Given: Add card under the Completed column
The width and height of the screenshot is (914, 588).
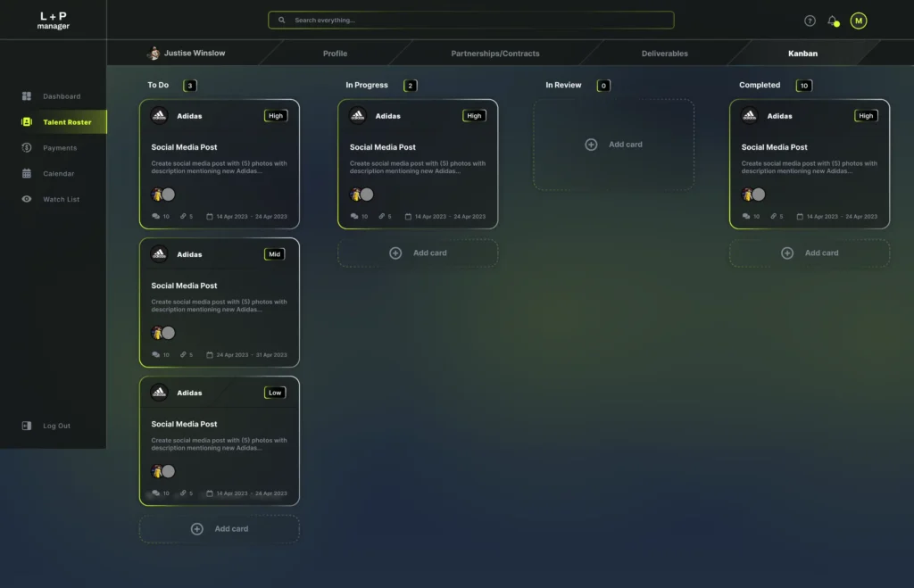Looking at the screenshot, I should (810, 253).
